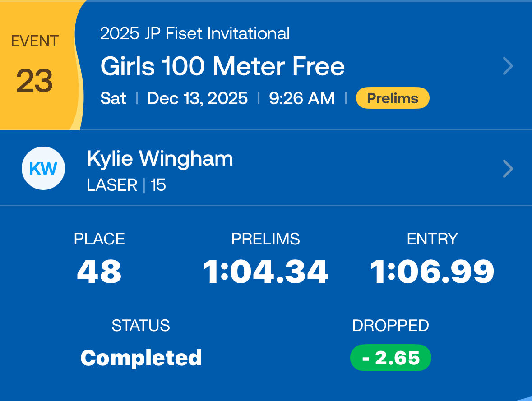Open event details with the top chevron
Screen dimensions: 532x401
[x=508, y=66]
